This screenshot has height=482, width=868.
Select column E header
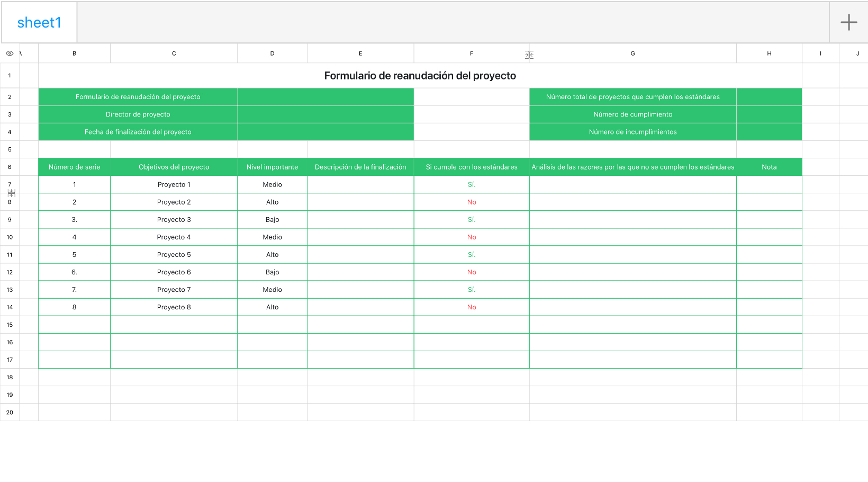[x=360, y=53]
